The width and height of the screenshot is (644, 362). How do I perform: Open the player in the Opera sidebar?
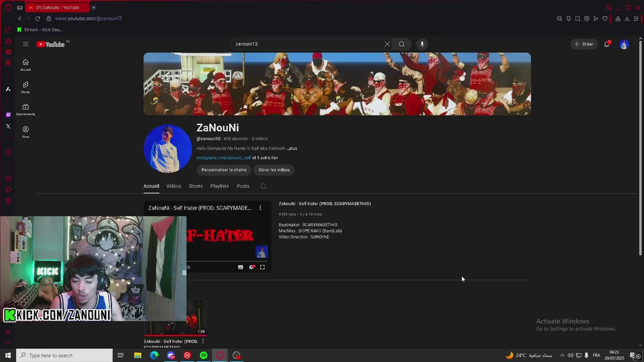tap(8, 152)
